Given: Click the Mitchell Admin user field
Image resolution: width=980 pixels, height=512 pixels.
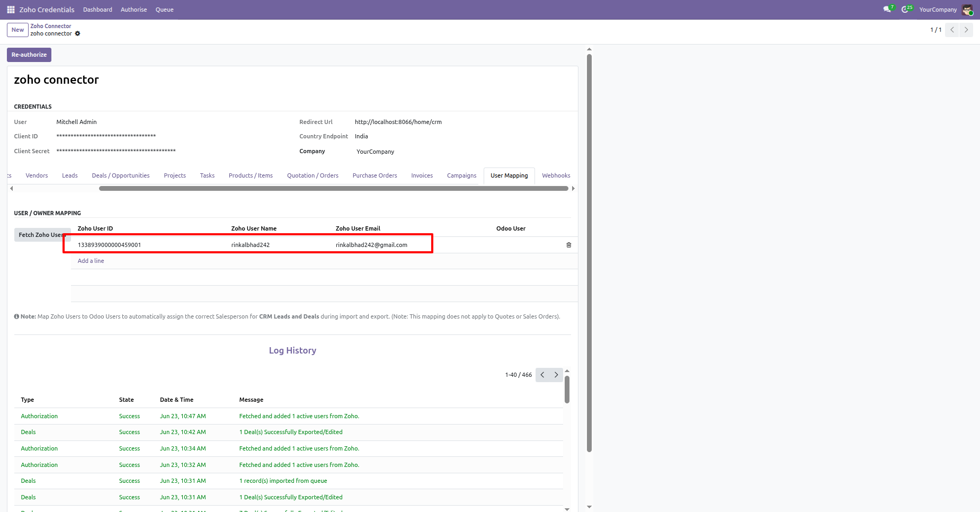Looking at the screenshot, I should pos(76,122).
